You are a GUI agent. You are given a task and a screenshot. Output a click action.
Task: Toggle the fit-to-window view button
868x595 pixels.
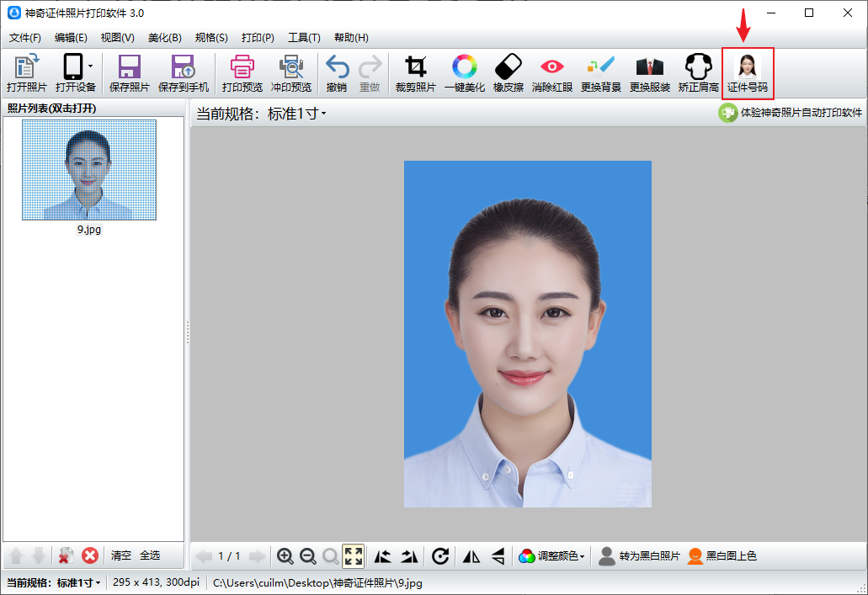[x=354, y=556]
